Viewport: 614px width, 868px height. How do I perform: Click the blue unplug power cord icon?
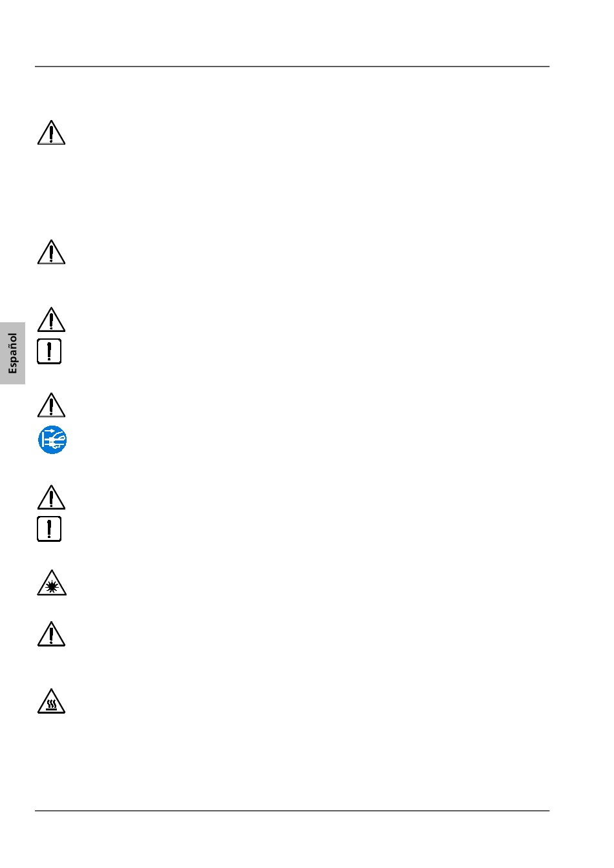coord(52,440)
